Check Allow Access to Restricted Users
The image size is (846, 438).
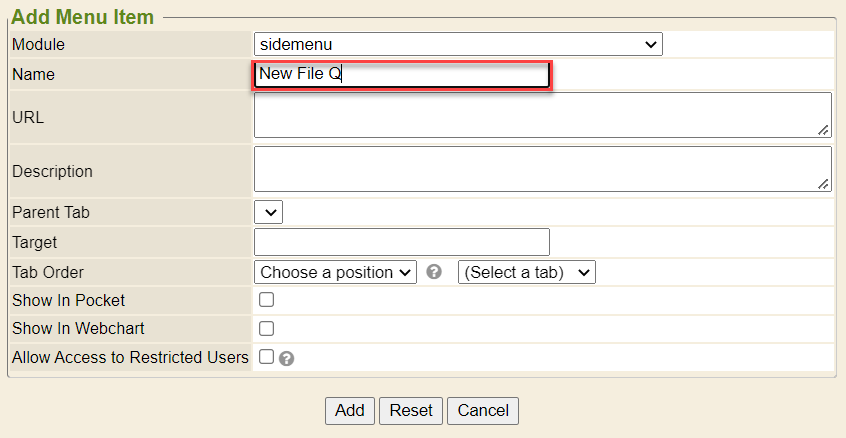tap(267, 356)
